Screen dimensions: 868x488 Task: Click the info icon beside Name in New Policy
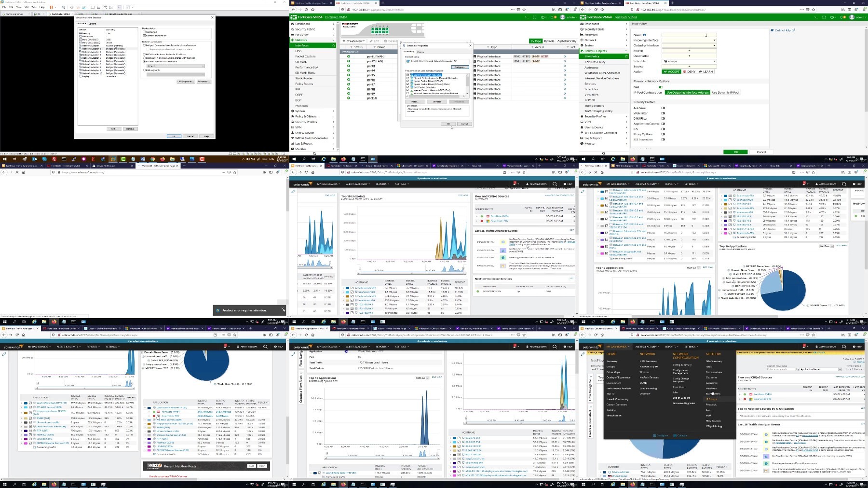pyautogui.click(x=644, y=35)
